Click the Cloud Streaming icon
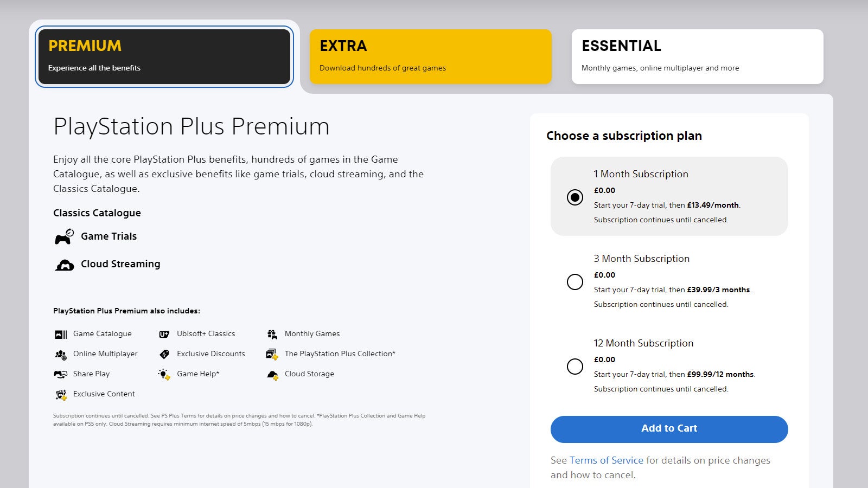This screenshot has width=868, height=488. (x=65, y=264)
